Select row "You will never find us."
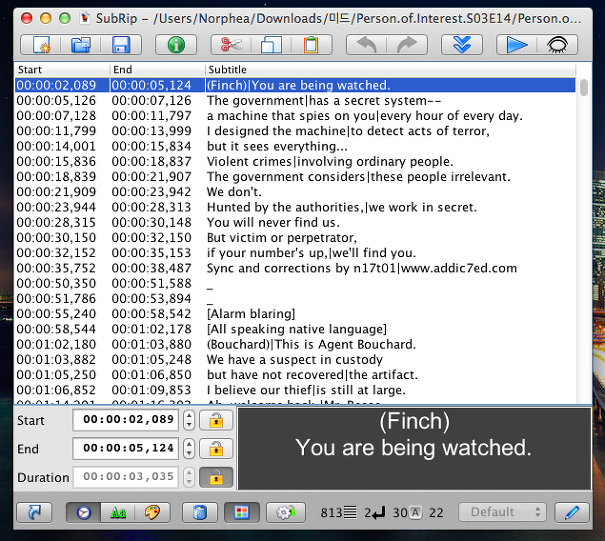 tap(295, 223)
